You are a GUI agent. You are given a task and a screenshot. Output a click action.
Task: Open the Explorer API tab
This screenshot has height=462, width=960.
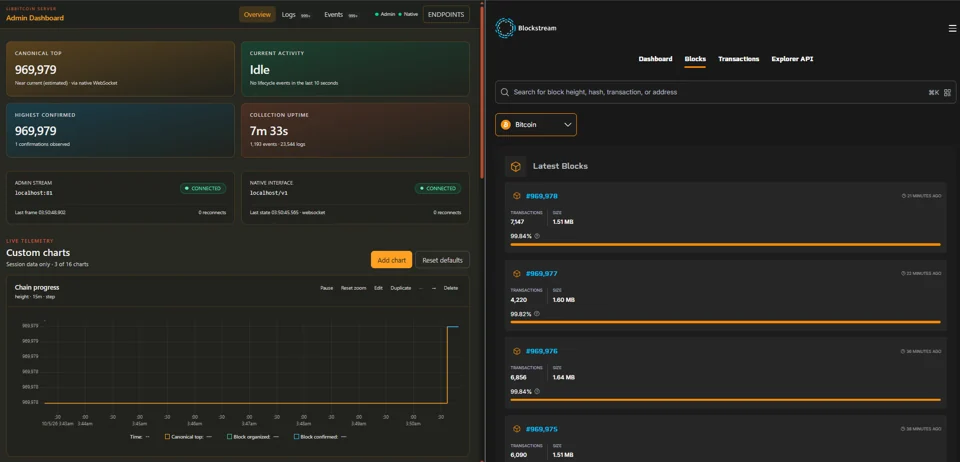[x=792, y=59]
